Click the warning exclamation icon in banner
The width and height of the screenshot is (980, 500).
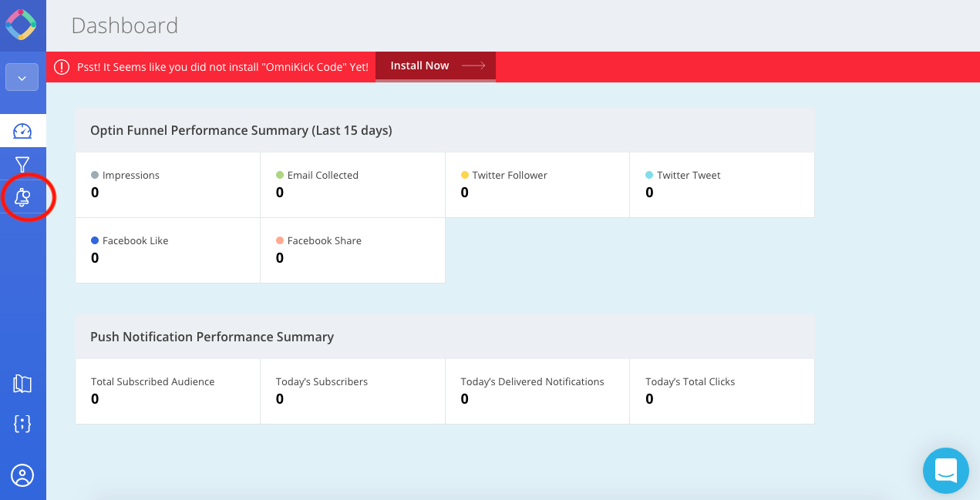click(62, 67)
